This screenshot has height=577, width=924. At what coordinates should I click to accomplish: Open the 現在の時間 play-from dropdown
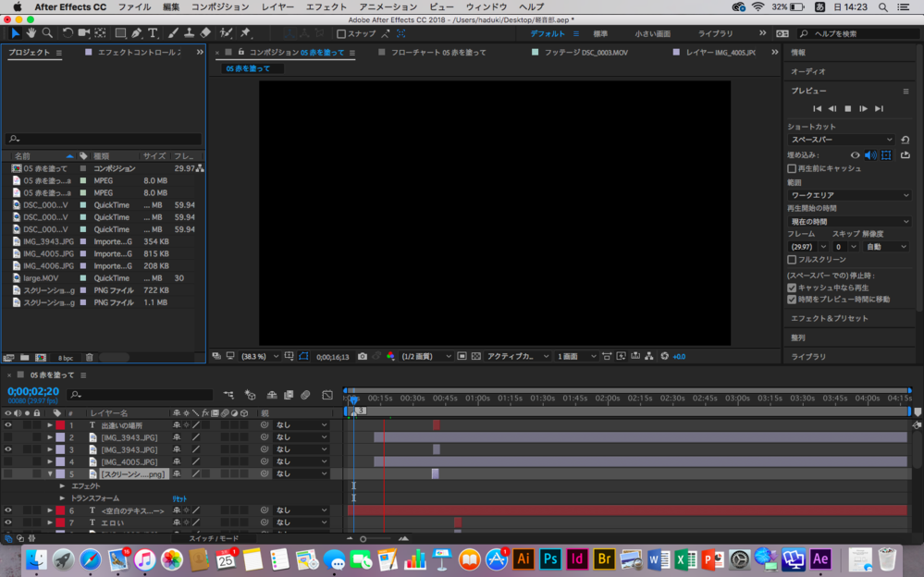[x=848, y=222]
